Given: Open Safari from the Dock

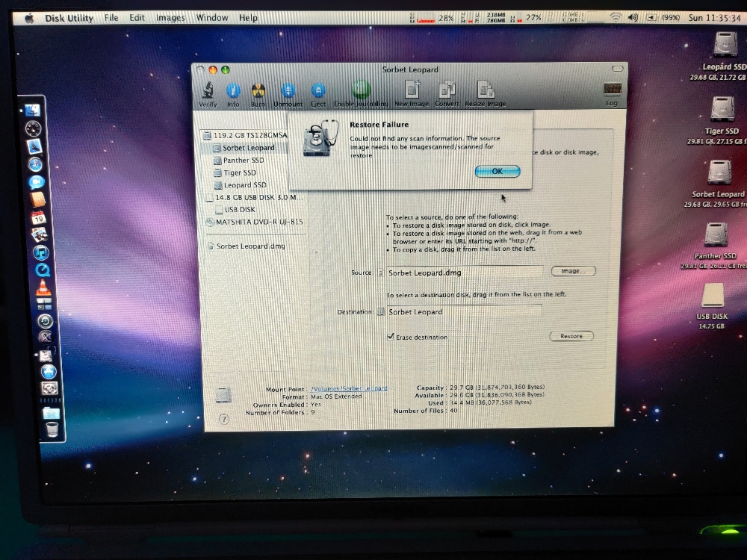Looking at the screenshot, I should point(35,165).
